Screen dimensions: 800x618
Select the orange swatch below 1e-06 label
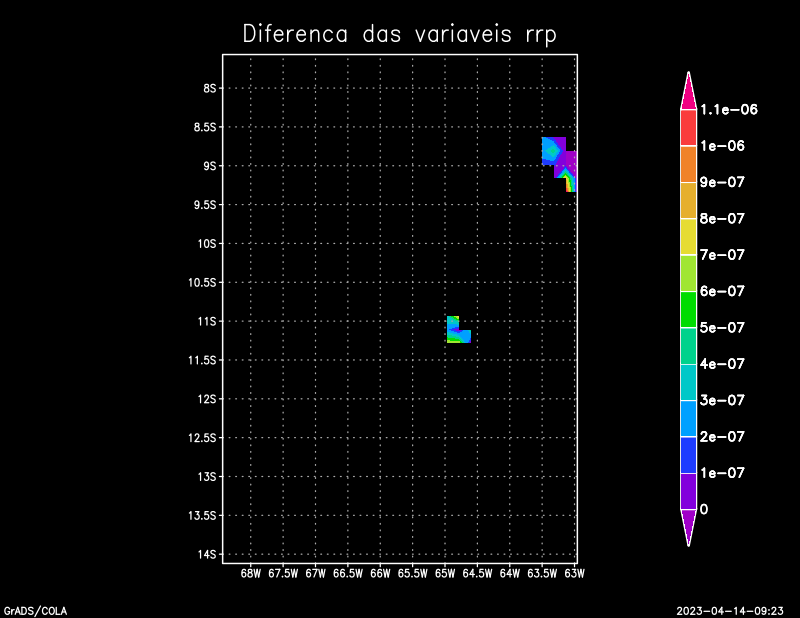click(688, 164)
